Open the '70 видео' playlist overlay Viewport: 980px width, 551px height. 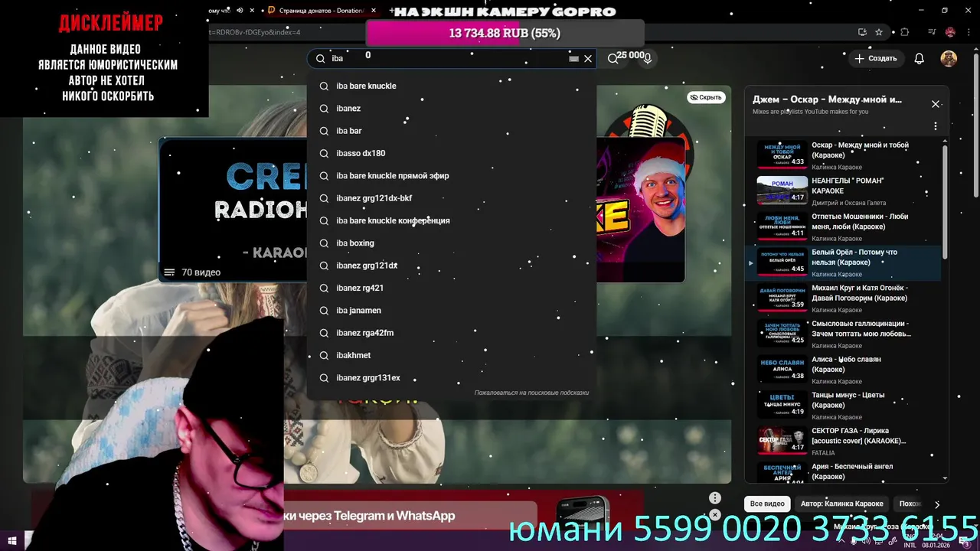pyautogui.click(x=192, y=272)
